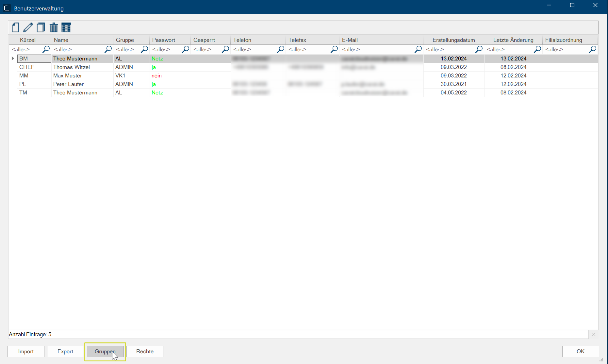Confirm with the OK button
608x364 pixels.
pyautogui.click(x=580, y=351)
